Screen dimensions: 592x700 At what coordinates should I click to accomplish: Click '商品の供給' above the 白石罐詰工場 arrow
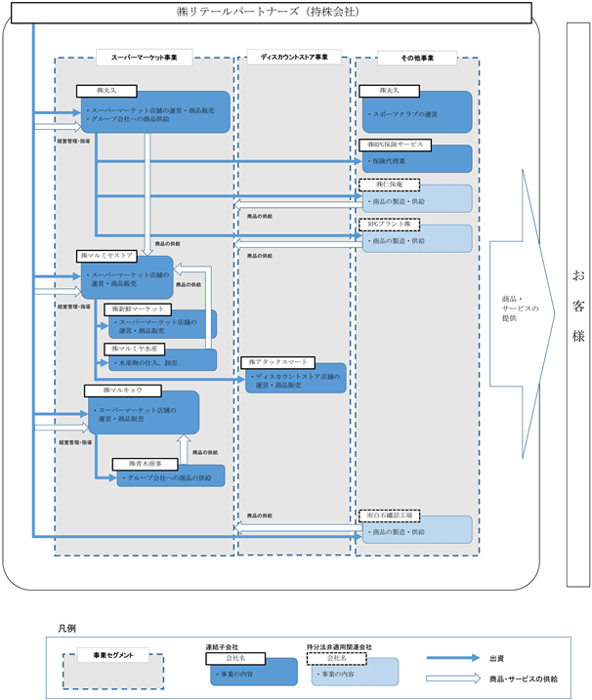[260, 515]
